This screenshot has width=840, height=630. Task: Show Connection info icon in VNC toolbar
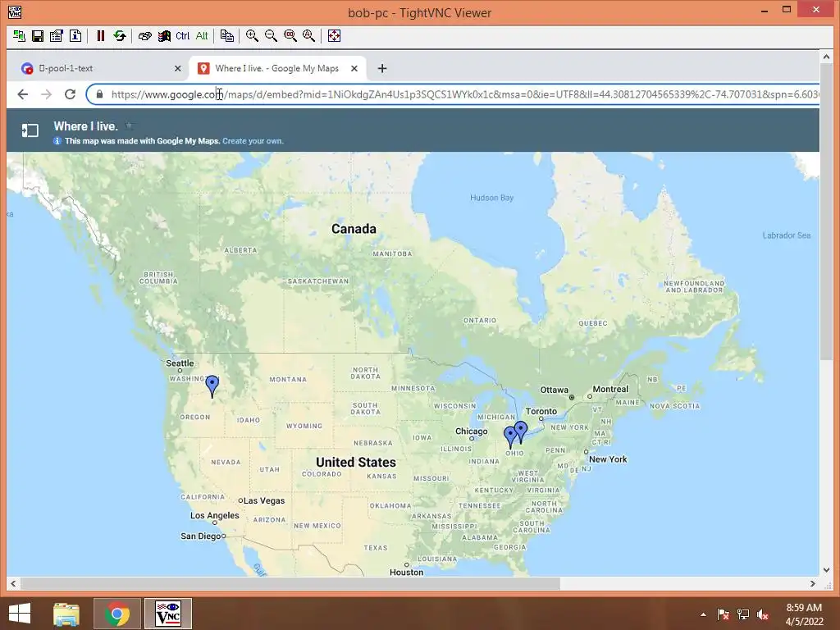tap(75, 36)
